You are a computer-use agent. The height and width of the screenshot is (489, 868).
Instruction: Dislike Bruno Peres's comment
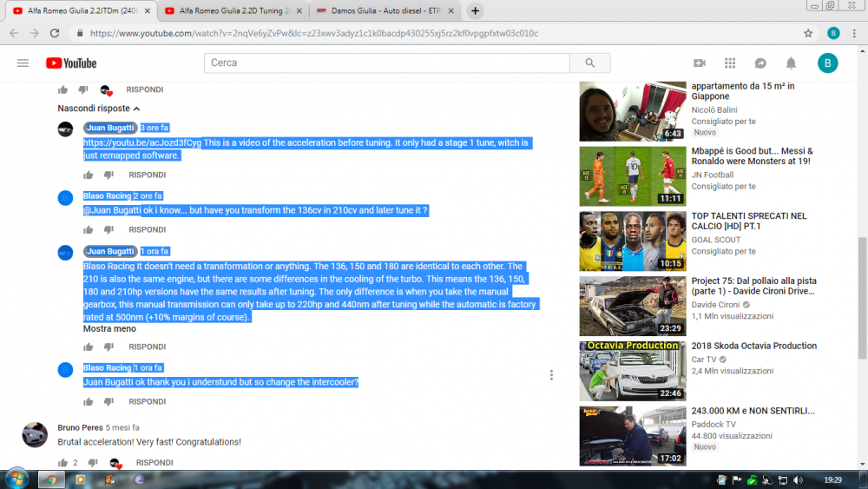(93, 462)
